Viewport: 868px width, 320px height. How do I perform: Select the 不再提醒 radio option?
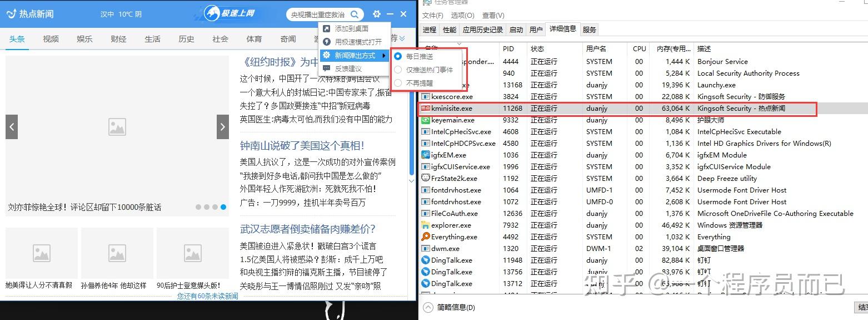click(x=397, y=83)
